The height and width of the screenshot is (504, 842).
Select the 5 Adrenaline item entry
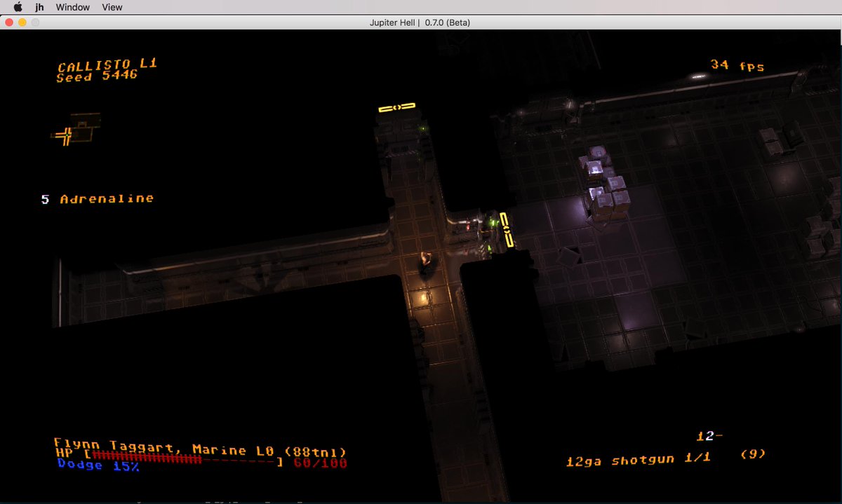[x=97, y=199]
